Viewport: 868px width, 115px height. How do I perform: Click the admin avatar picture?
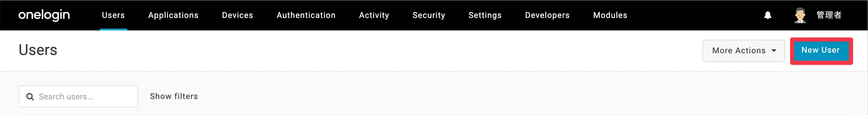(800, 15)
